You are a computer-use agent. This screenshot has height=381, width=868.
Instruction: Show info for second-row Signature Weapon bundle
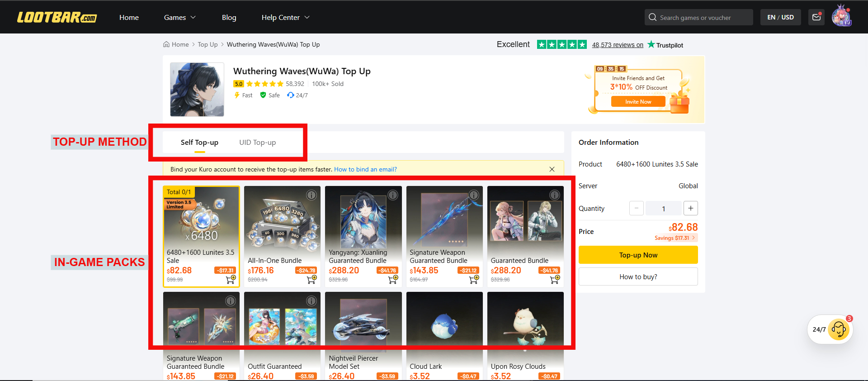tap(231, 301)
